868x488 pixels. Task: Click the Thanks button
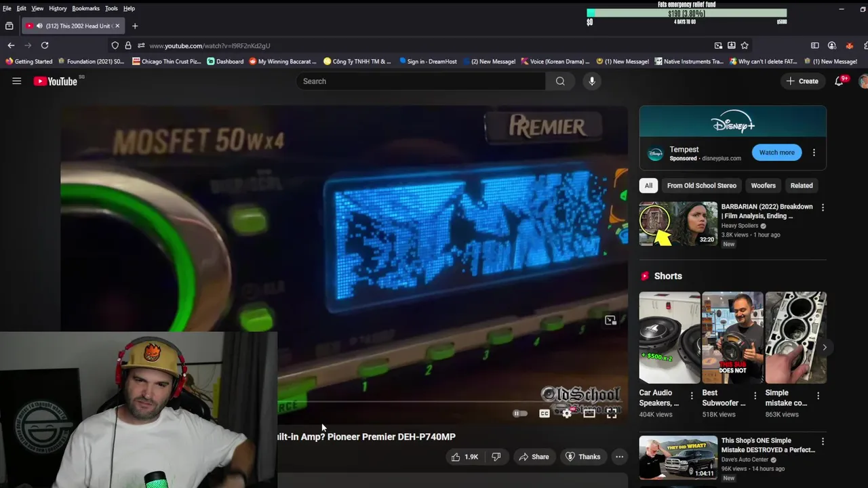pos(583,457)
